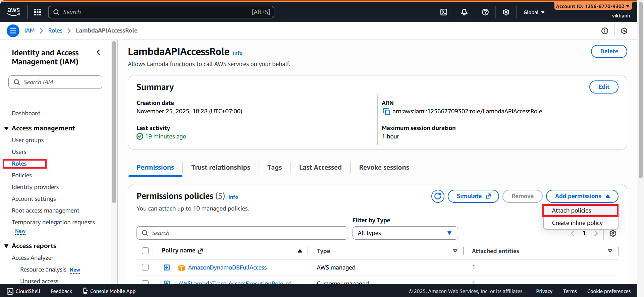Image resolution: width=644 pixels, height=297 pixels.
Task: Click the Delete role button
Action: pyautogui.click(x=609, y=51)
